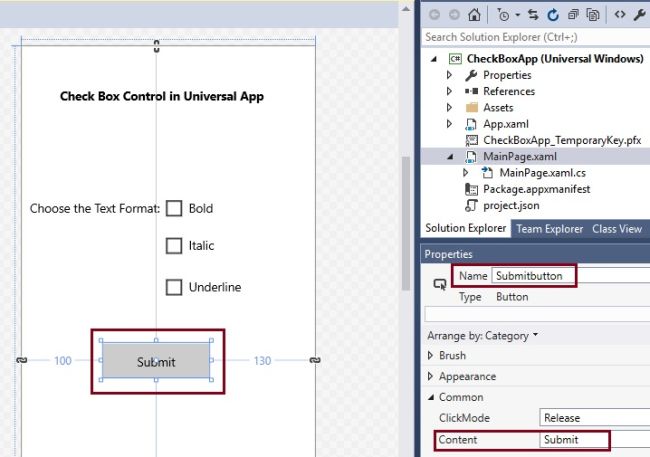Click the Home icon in Solution Explorer toolbar
The image size is (650, 457).
click(474, 15)
